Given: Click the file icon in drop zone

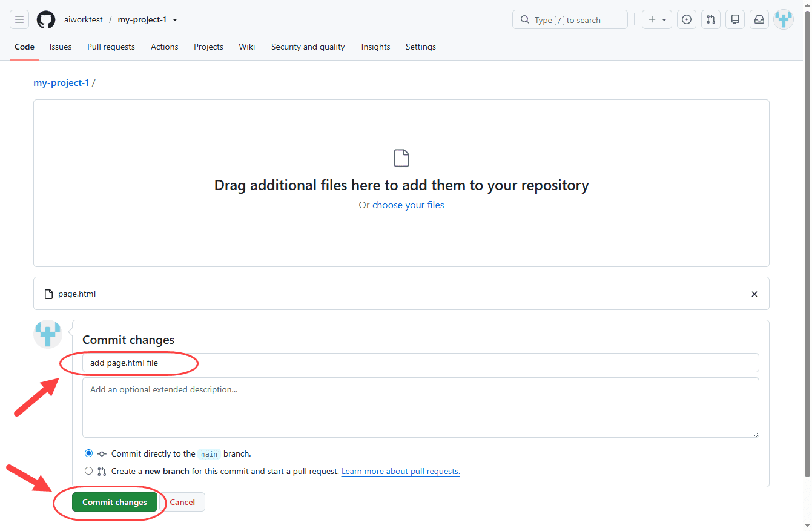Looking at the screenshot, I should pyautogui.click(x=401, y=158).
